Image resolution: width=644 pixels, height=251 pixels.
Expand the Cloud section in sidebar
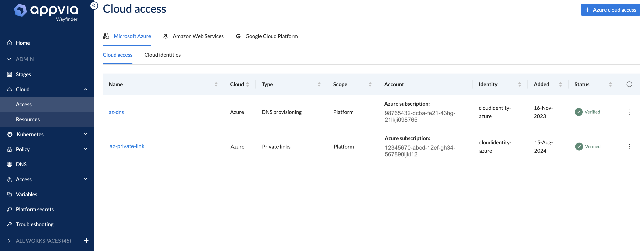86,89
